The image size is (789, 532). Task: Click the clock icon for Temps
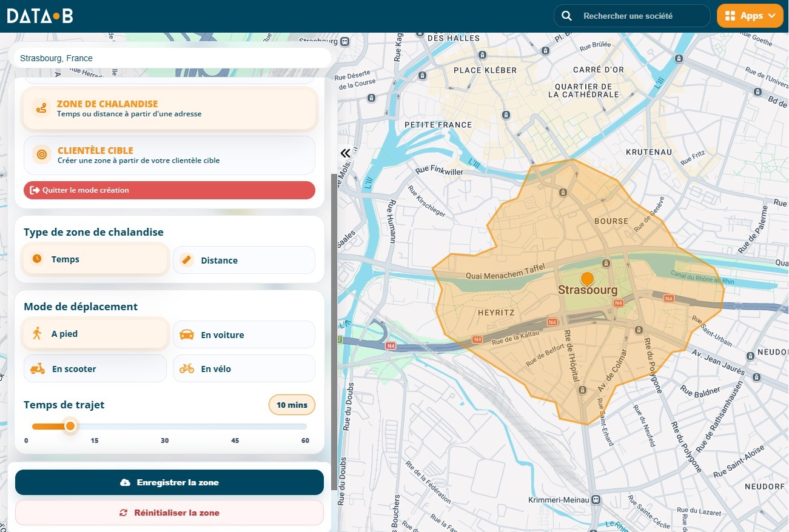pos(37,259)
